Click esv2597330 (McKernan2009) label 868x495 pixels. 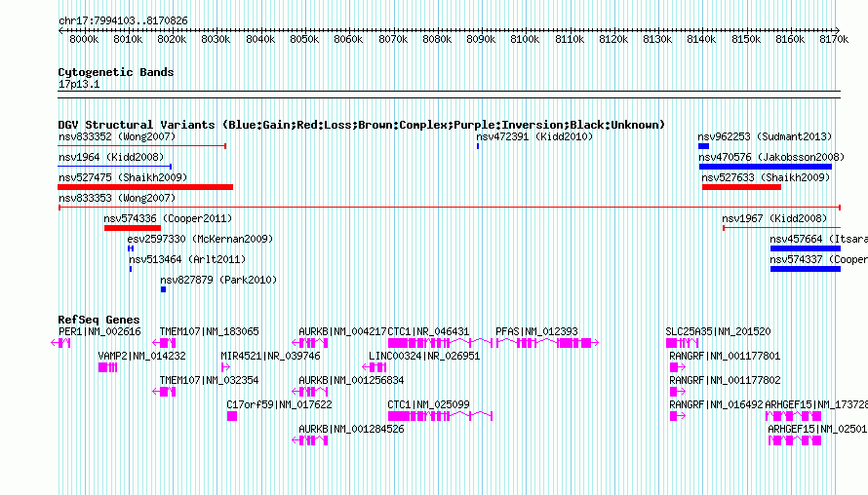200,239
